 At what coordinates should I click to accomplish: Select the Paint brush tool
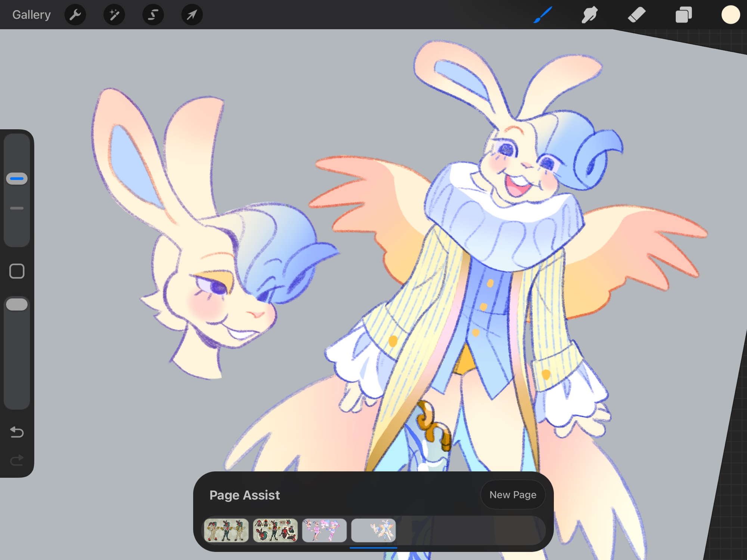point(543,15)
